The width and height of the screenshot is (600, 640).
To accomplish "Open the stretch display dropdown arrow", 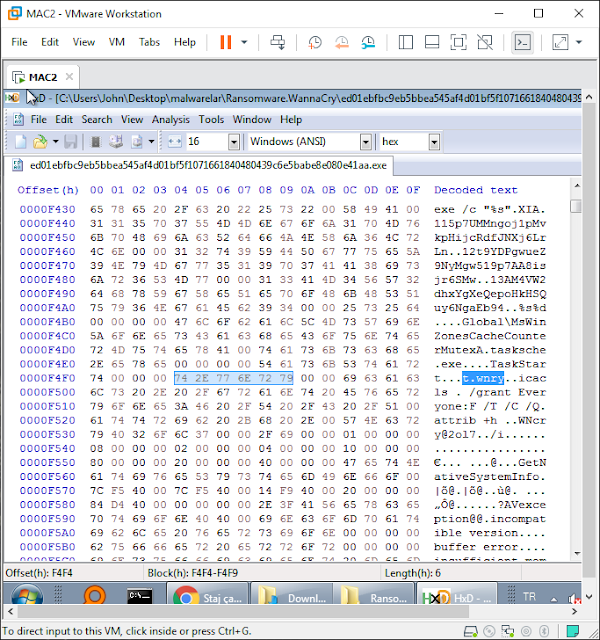I will click(x=579, y=42).
